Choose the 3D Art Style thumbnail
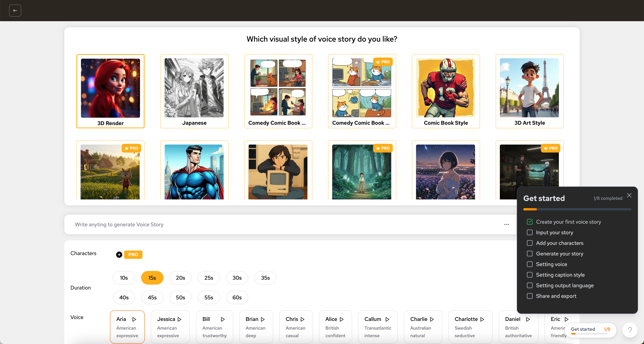 point(529,91)
